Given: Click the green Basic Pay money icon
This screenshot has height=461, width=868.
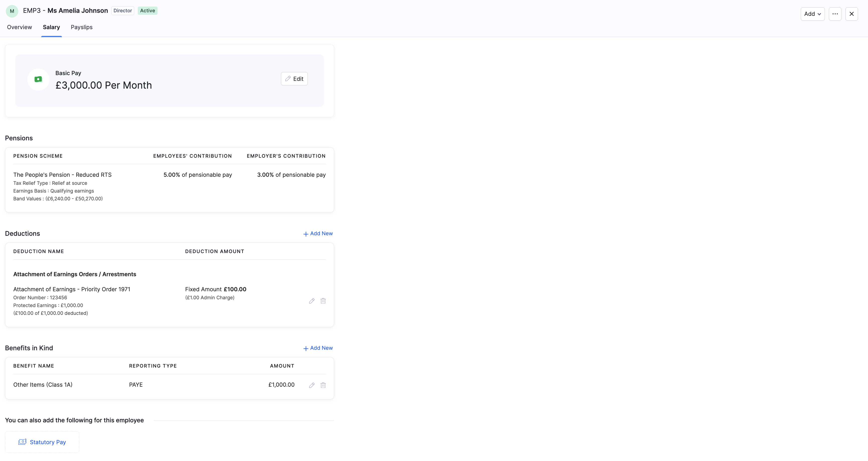Looking at the screenshot, I should click(x=38, y=79).
